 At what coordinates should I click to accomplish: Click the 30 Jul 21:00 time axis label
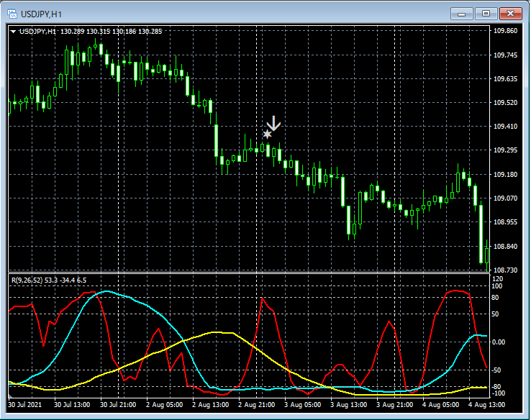119,405
